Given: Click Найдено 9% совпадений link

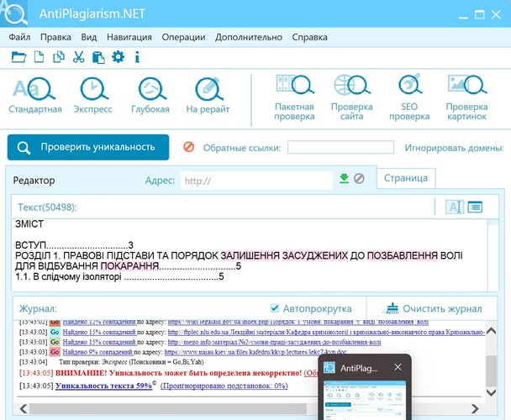Looking at the screenshot, I should click(x=97, y=352).
